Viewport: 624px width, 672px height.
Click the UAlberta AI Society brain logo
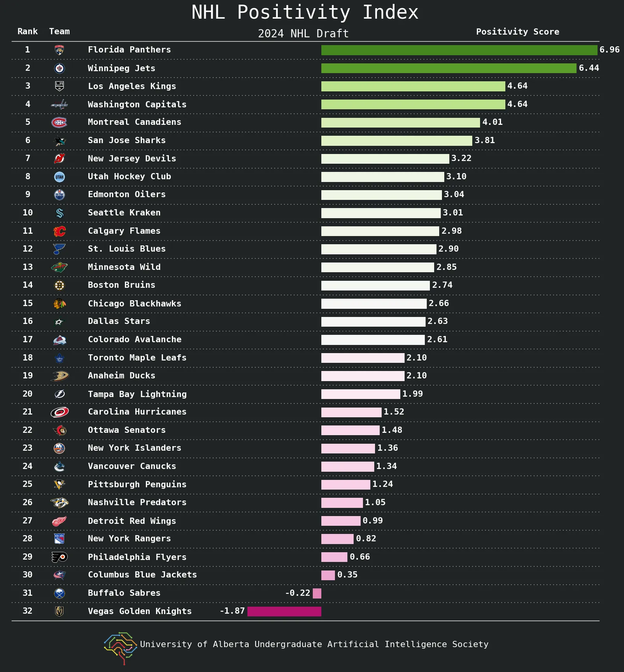pyautogui.click(x=120, y=648)
